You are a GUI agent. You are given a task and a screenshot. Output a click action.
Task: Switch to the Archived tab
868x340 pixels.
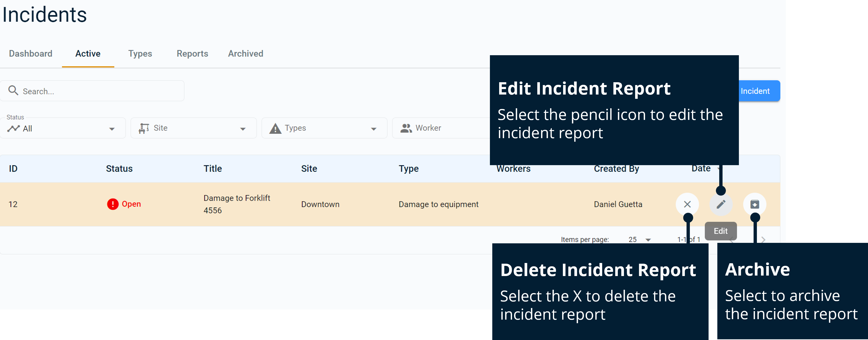(x=246, y=54)
